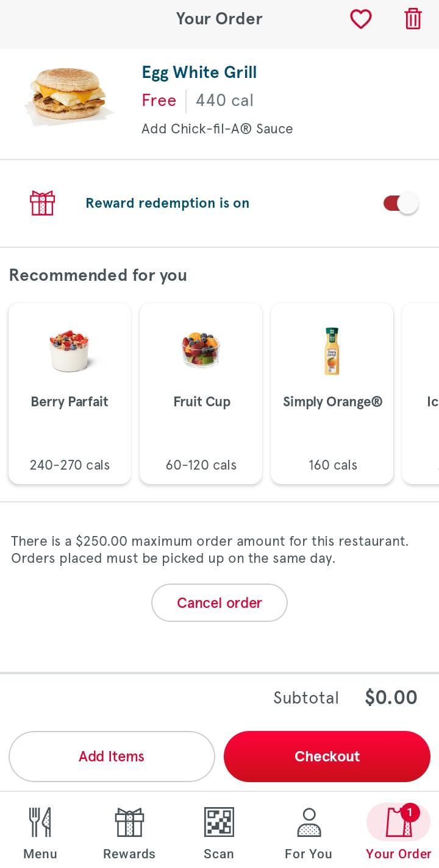Tap the Menu tab label
This screenshot has width=439, height=868.
(x=40, y=854)
